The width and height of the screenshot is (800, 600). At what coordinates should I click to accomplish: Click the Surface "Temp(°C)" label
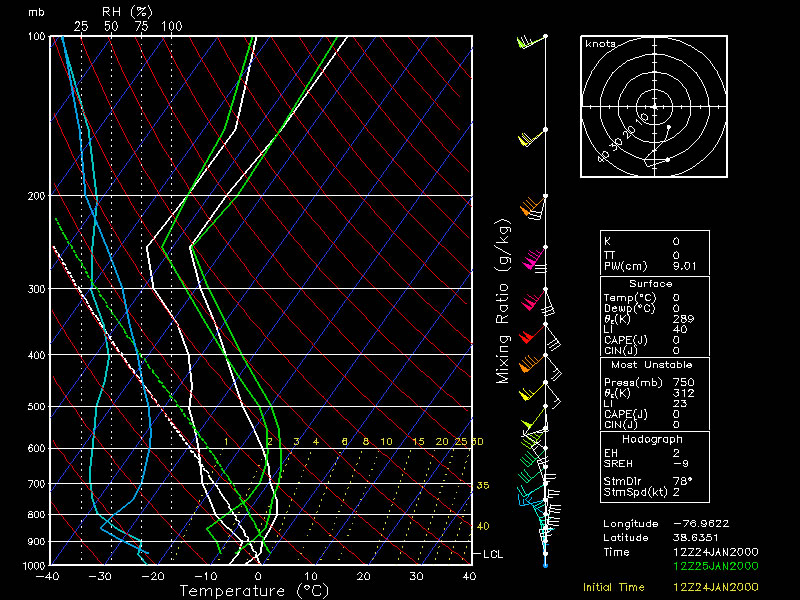[630, 298]
